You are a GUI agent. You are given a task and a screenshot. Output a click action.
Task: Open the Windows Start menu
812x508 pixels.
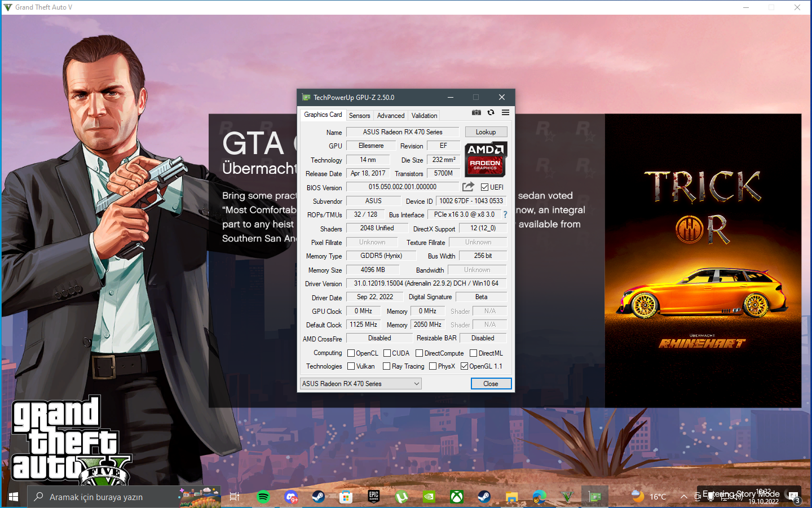click(14, 497)
